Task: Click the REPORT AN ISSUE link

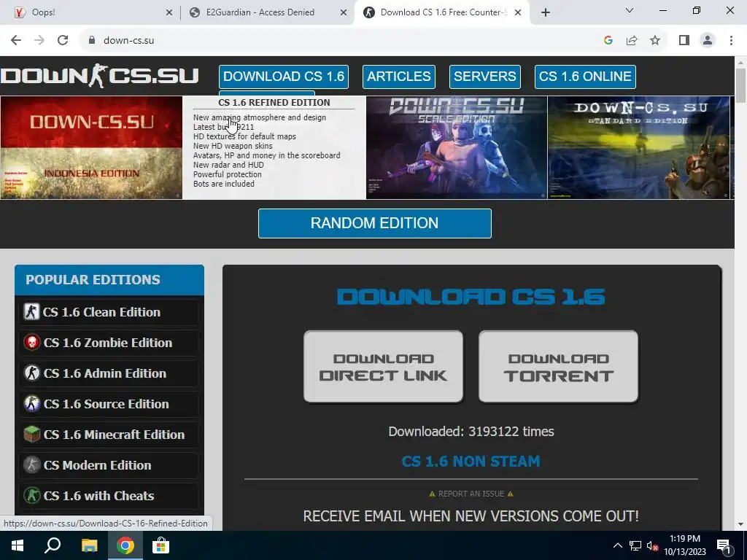Action: point(471,494)
